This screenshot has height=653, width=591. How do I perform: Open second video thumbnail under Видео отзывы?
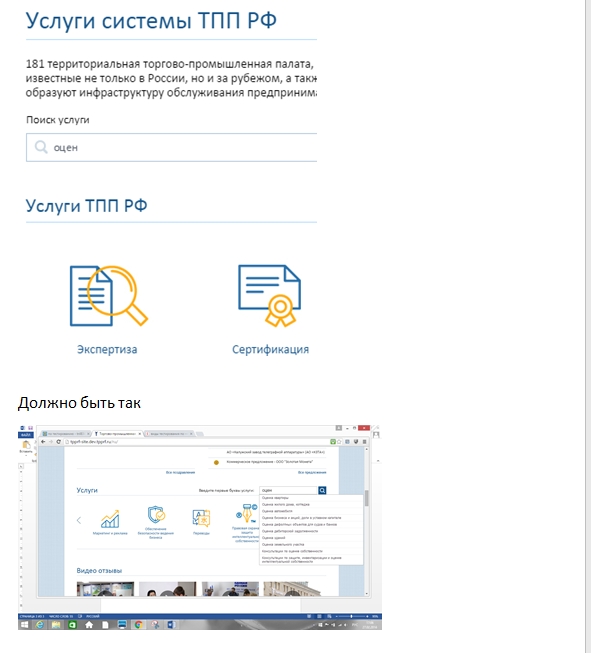[167, 589]
